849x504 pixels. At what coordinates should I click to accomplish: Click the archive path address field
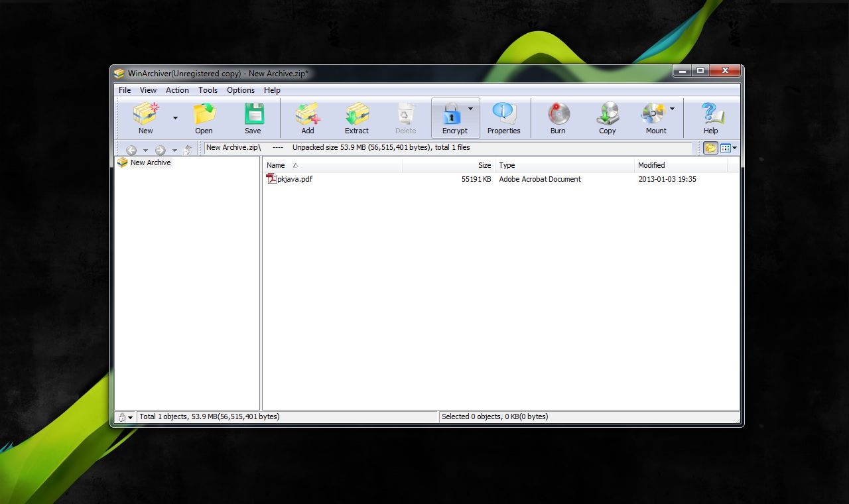(448, 148)
